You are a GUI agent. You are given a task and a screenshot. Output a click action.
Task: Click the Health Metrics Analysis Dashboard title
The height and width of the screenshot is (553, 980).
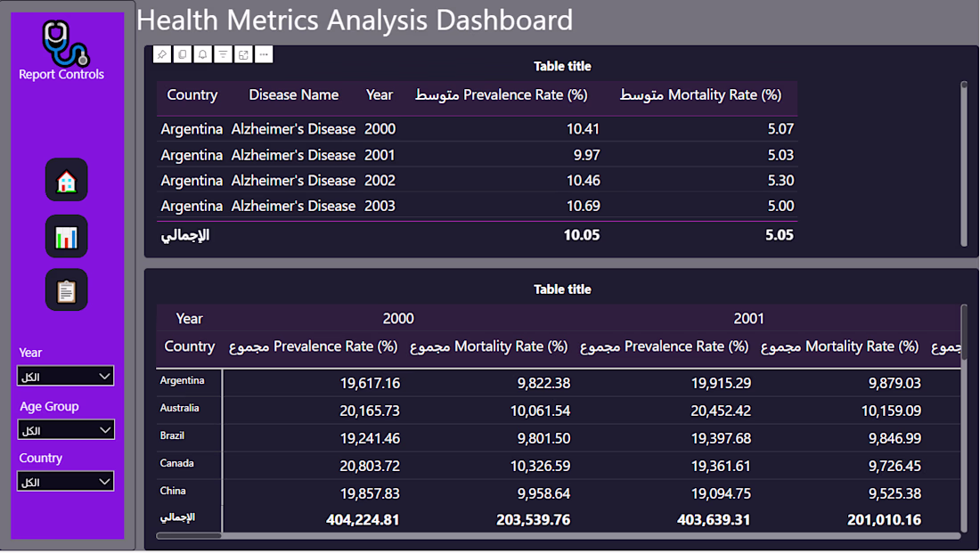pos(355,20)
